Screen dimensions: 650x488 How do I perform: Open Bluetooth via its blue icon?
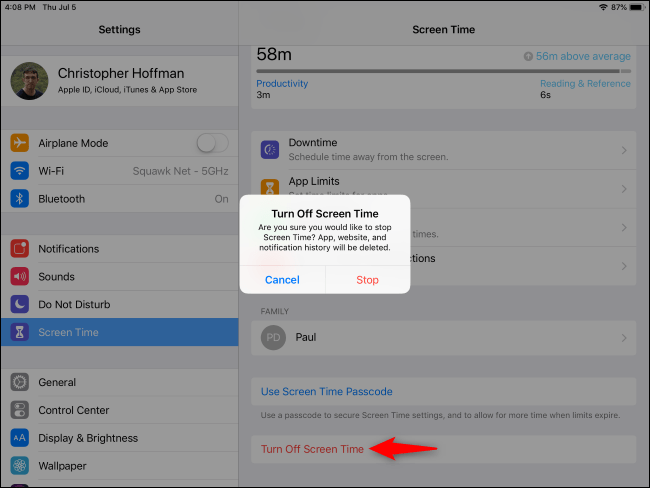tap(20, 199)
